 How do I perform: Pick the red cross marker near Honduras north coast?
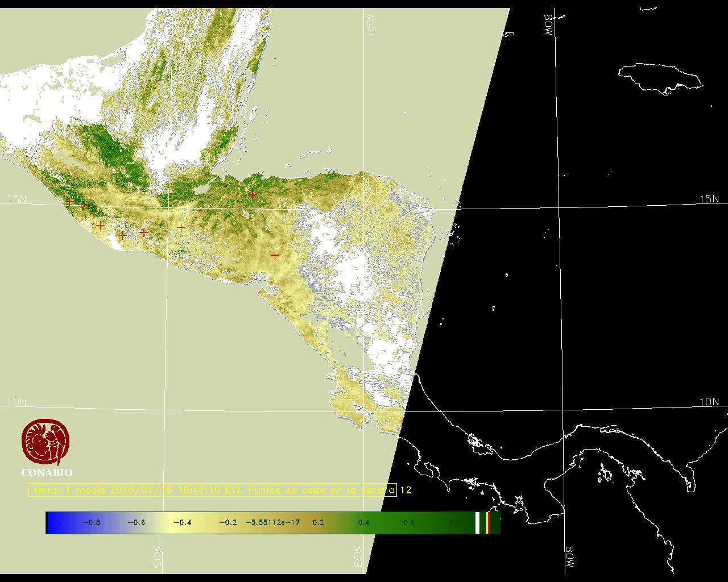tap(252, 195)
